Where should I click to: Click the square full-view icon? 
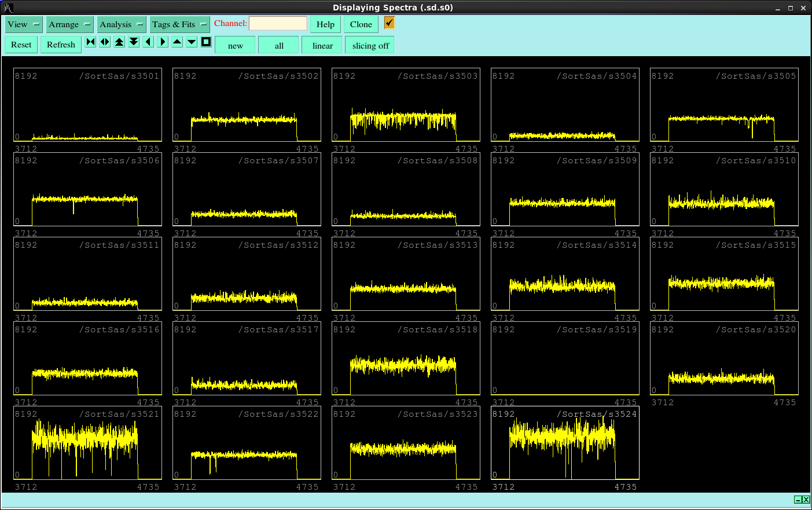206,42
